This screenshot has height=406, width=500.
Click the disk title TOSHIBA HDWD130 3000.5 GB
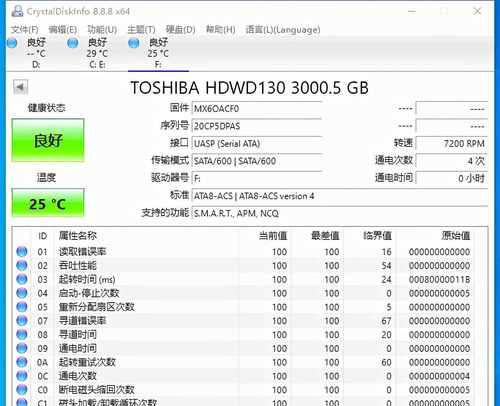click(x=249, y=88)
